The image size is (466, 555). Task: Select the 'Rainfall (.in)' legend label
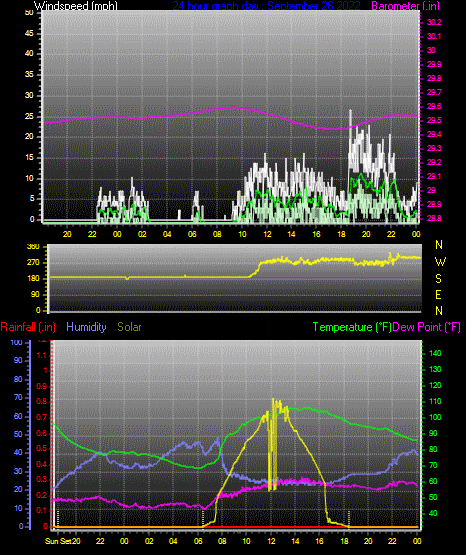(28, 327)
